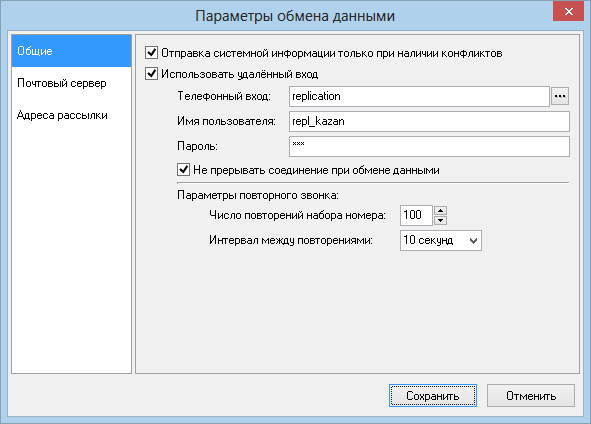Open the Адреса рассылки section
This screenshot has width=591, height=424.
(71, 115)
